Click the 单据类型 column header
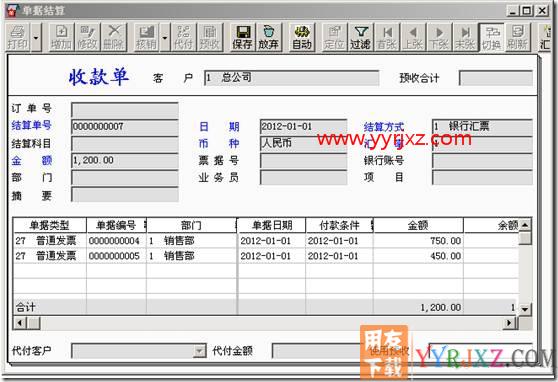 [x=50, y=225]
